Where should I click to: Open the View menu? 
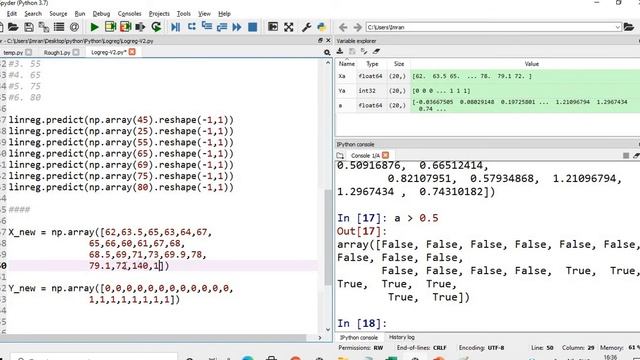204,13
